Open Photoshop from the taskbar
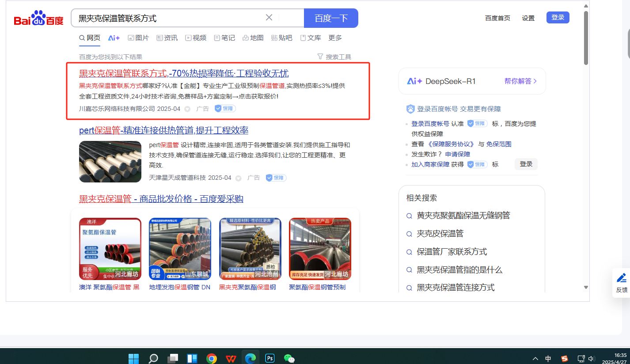Image resolution: width=630 pixels, height=364 pixels. tap(270, 358)
